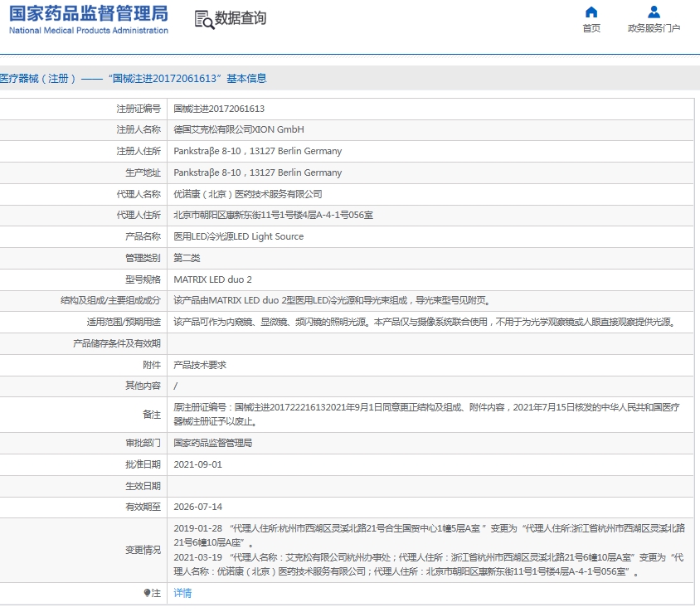Click the 数据查询 search document icon
Viewport: 700px width, 612px height.
(205, 20)
